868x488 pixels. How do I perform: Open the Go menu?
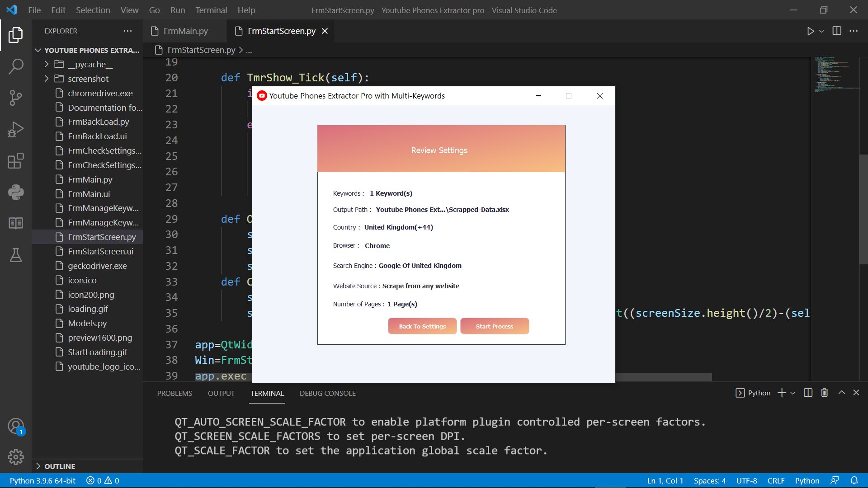pos(154,10)
